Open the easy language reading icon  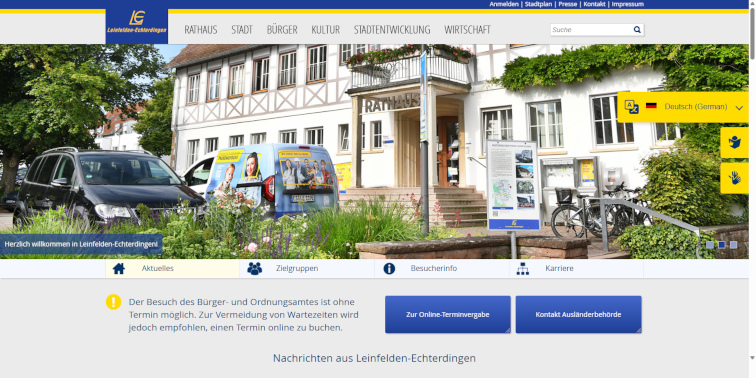coord(734,142)
